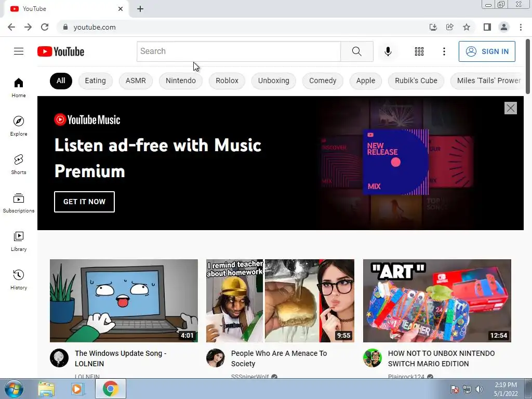Viewport: 532px width, 399px height.
Task: Select the Eating filter chip
Action: (x=96, y=81)
